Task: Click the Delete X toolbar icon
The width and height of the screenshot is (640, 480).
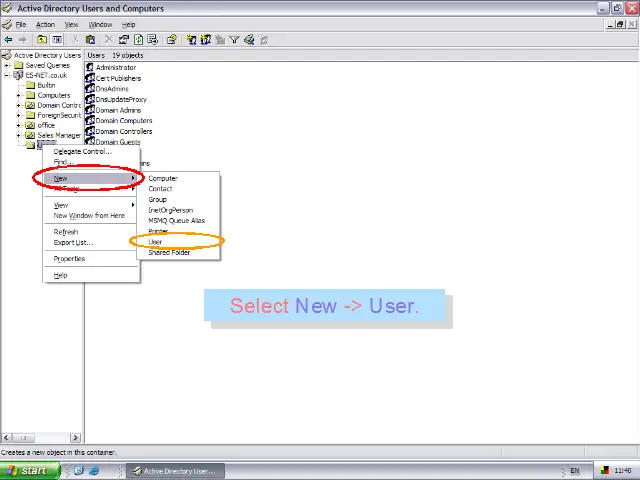Action: 108,40
